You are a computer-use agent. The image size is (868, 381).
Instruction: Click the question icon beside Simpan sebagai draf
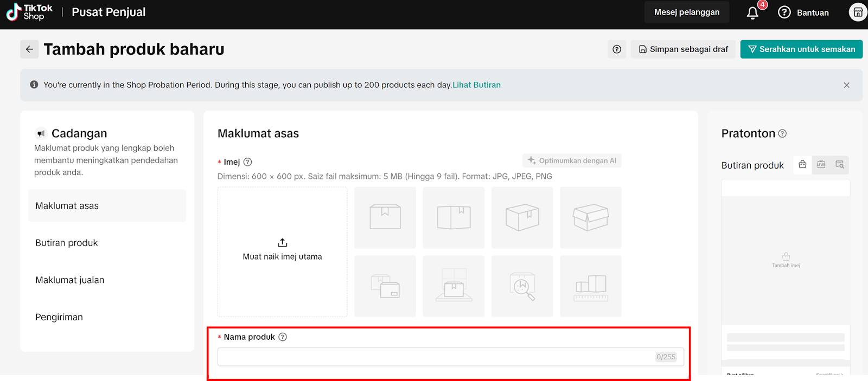point(617,49)
